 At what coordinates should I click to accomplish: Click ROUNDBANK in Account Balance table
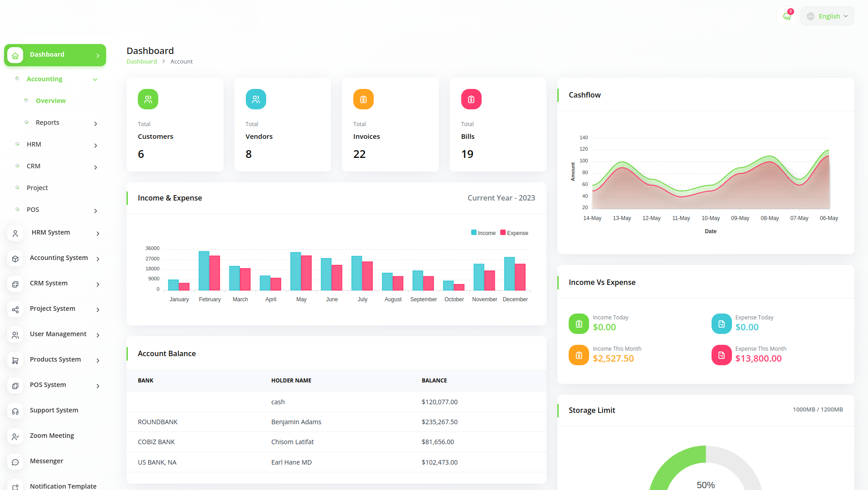(157, 422)
